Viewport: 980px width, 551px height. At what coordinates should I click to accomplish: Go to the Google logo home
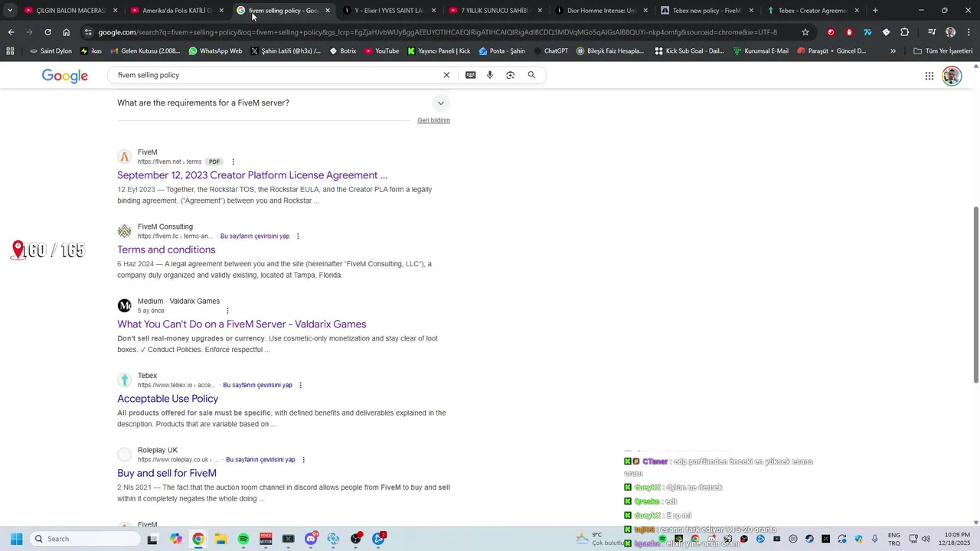tap(65, 76)
